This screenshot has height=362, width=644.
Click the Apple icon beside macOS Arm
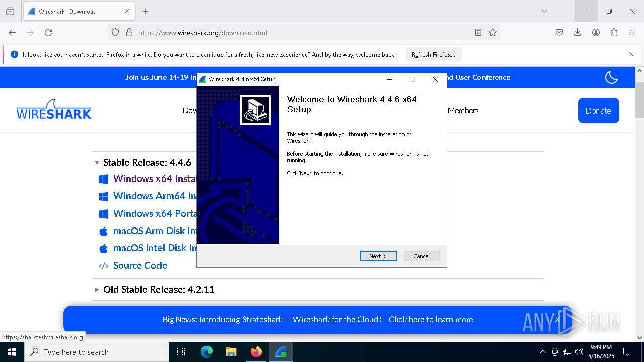tap(103, 231)
